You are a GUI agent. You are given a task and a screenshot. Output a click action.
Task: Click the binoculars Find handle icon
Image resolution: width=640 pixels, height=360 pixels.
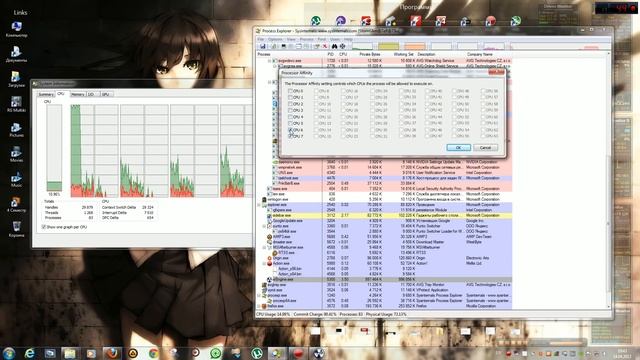click(x=334, y=47)
